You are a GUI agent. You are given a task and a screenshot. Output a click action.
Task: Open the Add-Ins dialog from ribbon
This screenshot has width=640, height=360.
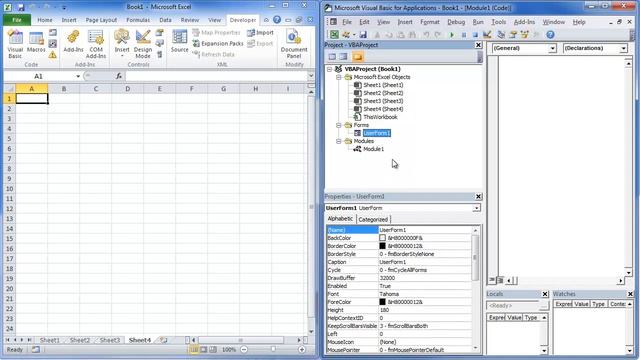(73, 42)
